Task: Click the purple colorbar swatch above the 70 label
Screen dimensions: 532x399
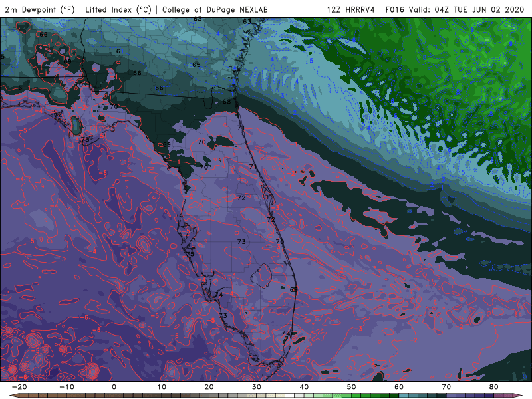Action: 452,396
